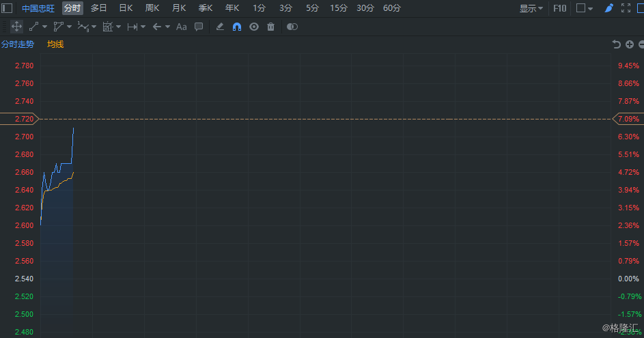Select the crosshair move cursor tool
The width and height of the screenshot is (644, 338).
click(16, 27)
